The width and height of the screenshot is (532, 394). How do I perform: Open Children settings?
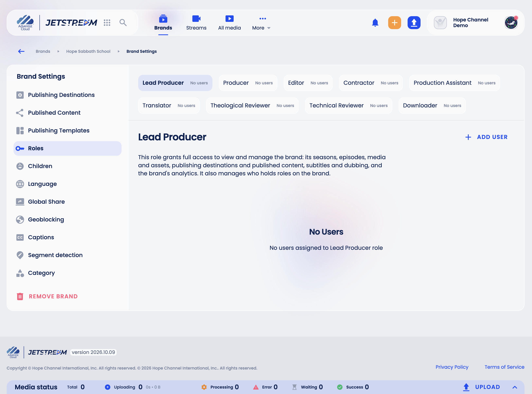pos(68,166)
